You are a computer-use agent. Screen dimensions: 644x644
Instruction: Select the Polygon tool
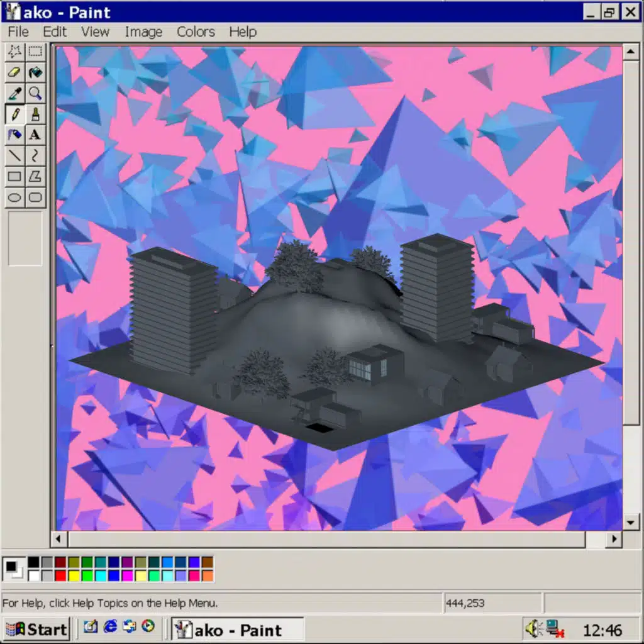[35, 177]
